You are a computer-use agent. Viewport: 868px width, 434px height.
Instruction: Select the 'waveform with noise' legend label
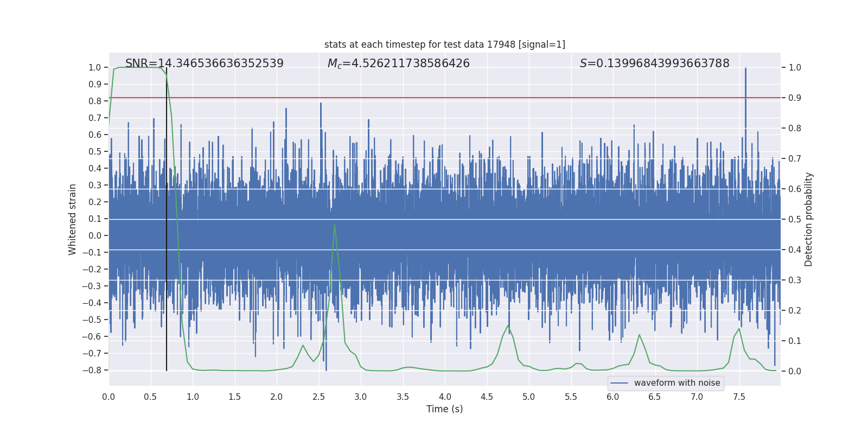pyautogui.click(x=676, y=383)
